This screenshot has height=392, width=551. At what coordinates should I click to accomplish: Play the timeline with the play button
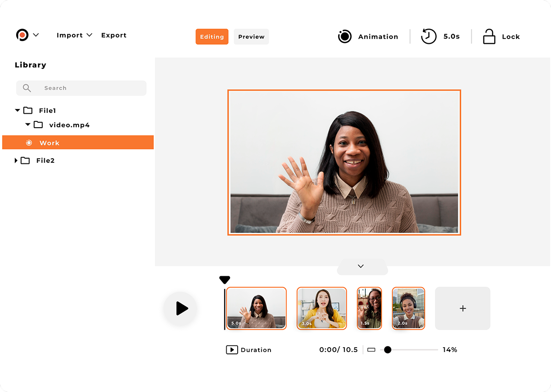(180, 308)
